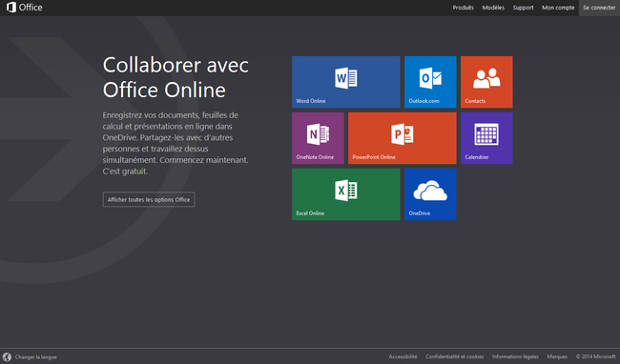Image resolution: width=620 pixels, height=364 pixels.
Task: Open the Calendrier calendar tile
Action: [x=486, y=138]
